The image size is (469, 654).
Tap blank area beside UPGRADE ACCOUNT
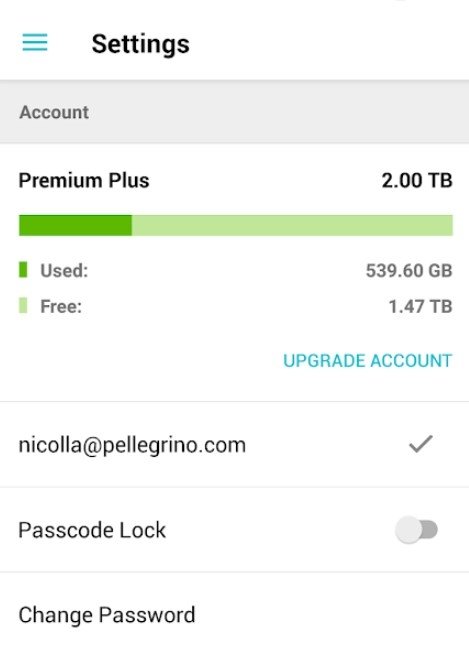click(x=142, y=361)
